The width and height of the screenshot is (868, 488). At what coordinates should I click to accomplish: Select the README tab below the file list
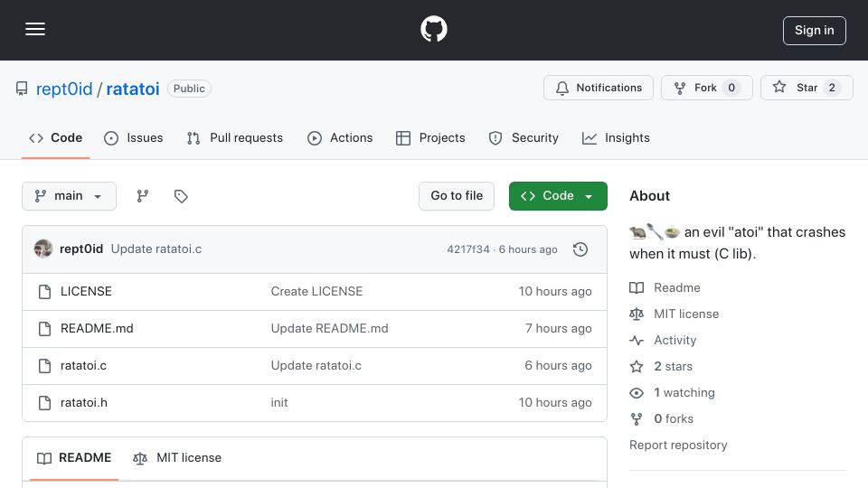coord(74,458)
